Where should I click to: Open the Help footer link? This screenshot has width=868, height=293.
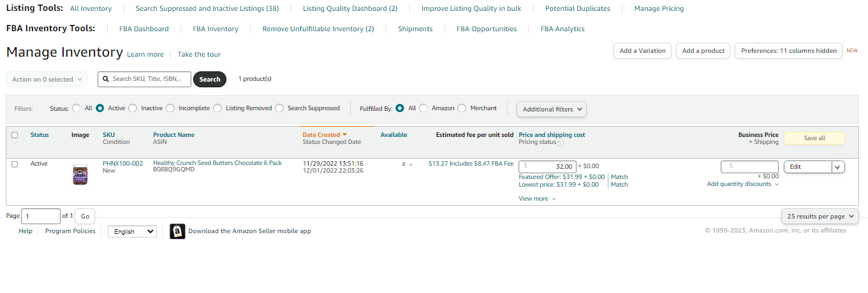26,231
